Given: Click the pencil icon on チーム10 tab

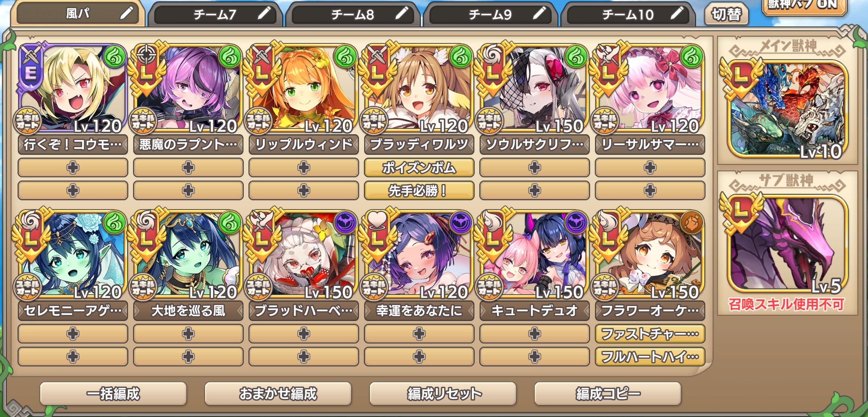Looking at the screenshot, I should 677,14.
